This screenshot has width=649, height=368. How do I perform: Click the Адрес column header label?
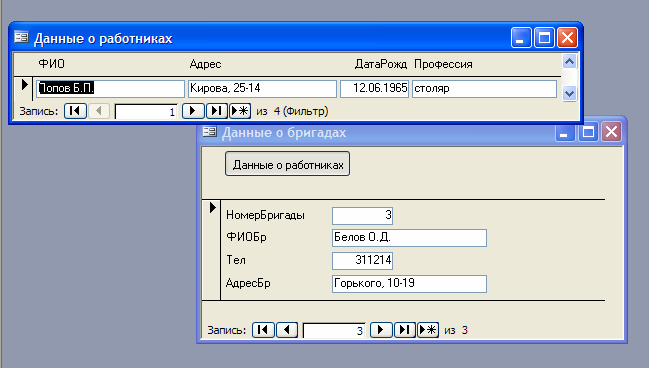(205, 64)
